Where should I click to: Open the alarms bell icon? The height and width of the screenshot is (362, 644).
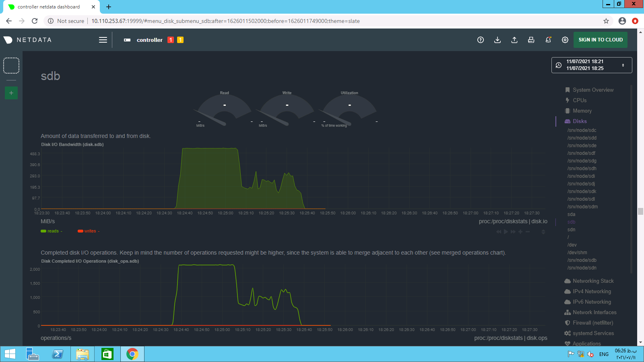tap(548, 40)
